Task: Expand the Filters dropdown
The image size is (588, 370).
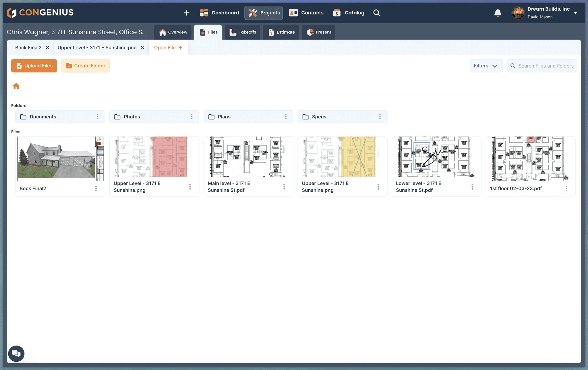Action: (x=486, y=66)
